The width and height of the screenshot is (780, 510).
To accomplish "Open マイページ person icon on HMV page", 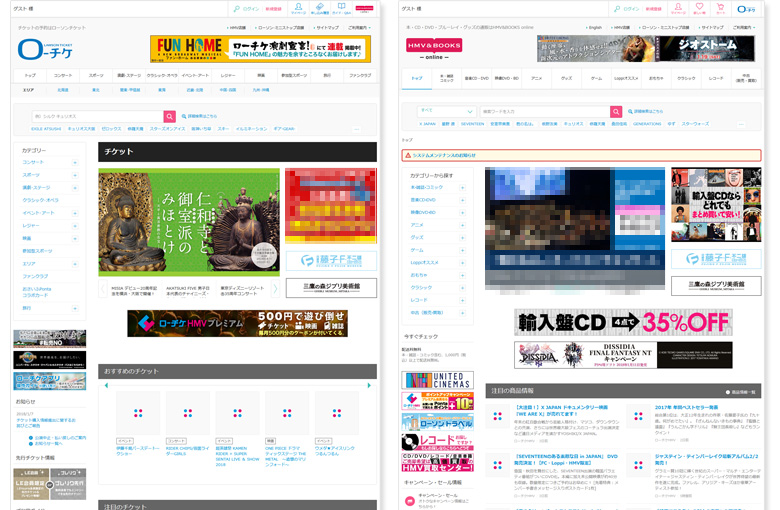I will tap(678, 6).
